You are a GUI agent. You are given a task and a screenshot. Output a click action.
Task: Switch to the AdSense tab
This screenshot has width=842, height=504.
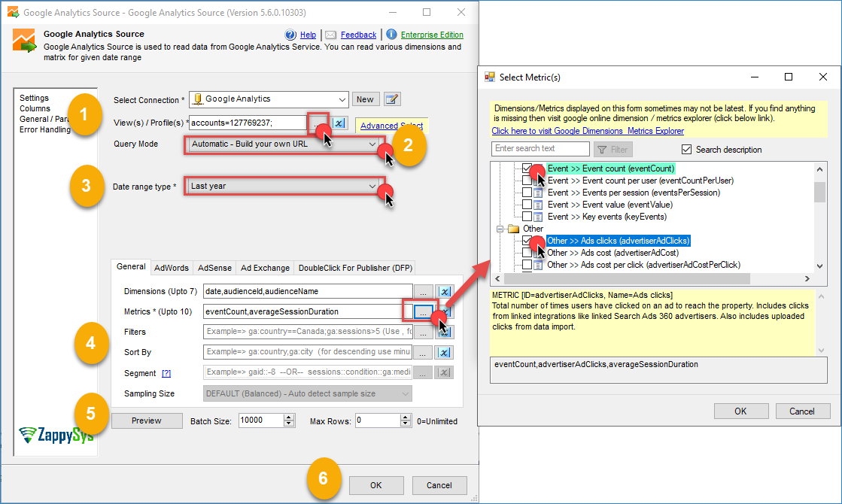click(214, 268)
